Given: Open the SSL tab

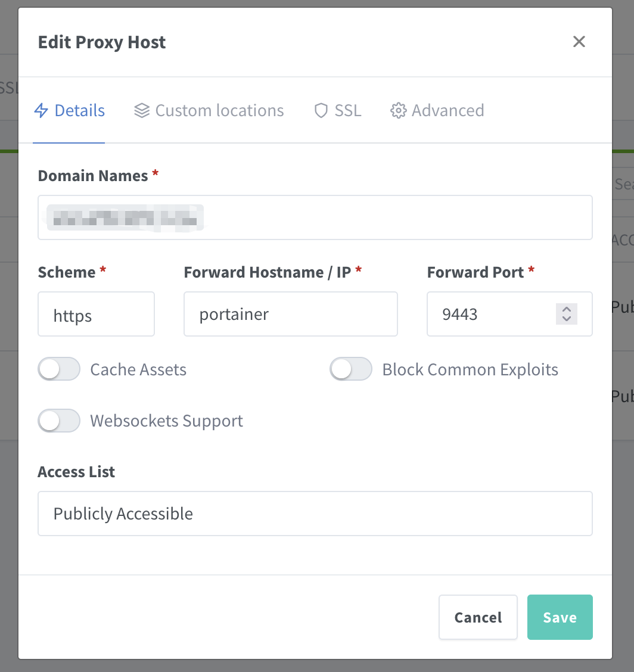Looking at the screenshot, I should [x=338, y=111].
